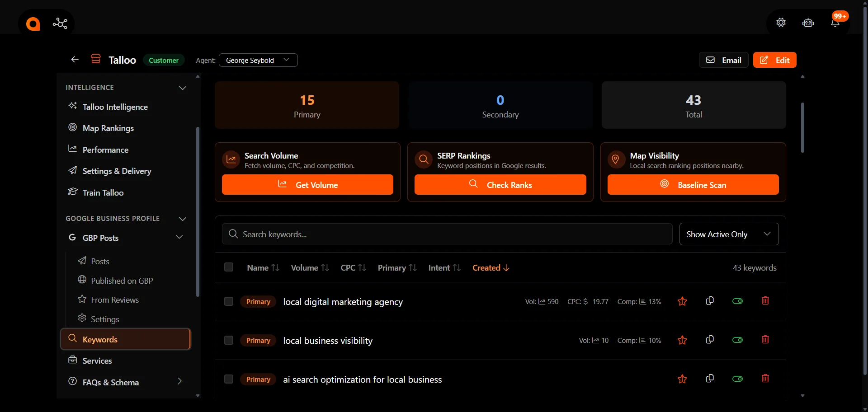The width and height of the screenshot is (868, 412).
Task: Open Performance in sidebar
Action: point(126,150)
